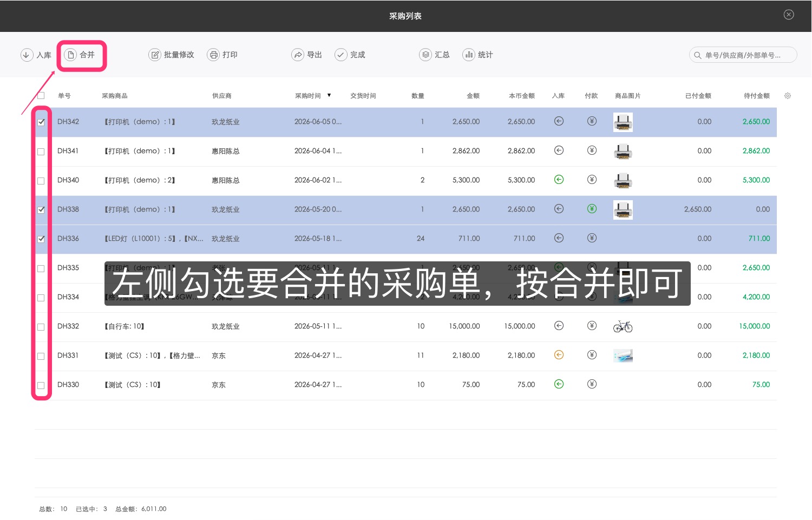Toggle the select-all header checkbox
This screenshot has height=520, width=812.
tap(41, 96)
